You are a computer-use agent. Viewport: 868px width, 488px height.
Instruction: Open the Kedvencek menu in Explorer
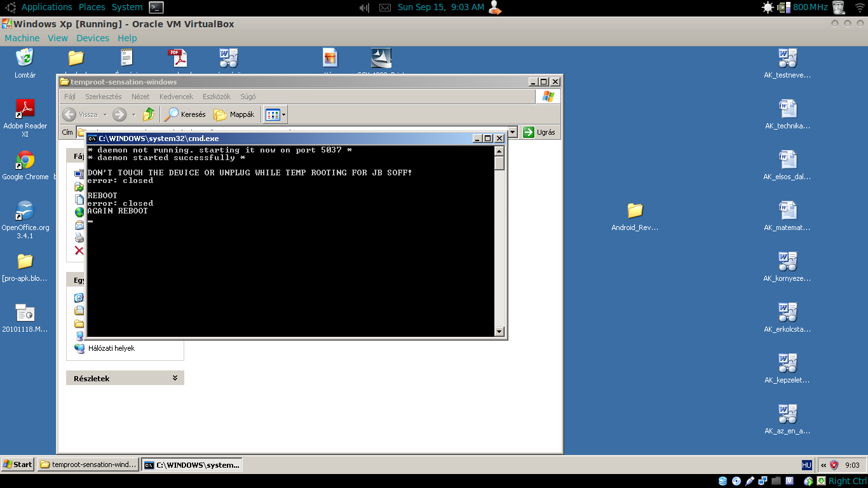pos(176,97)
